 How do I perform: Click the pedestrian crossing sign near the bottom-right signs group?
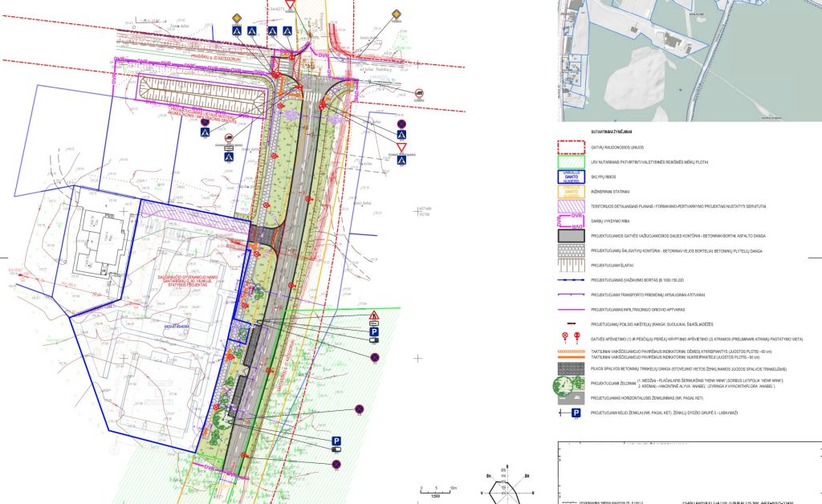pyautogui.click(x=401, y=161)
